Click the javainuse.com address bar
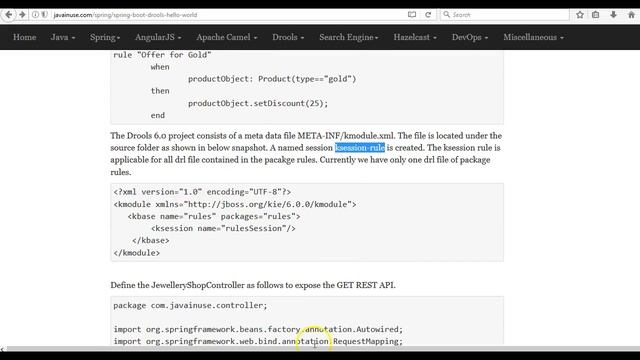 (229, 15)
